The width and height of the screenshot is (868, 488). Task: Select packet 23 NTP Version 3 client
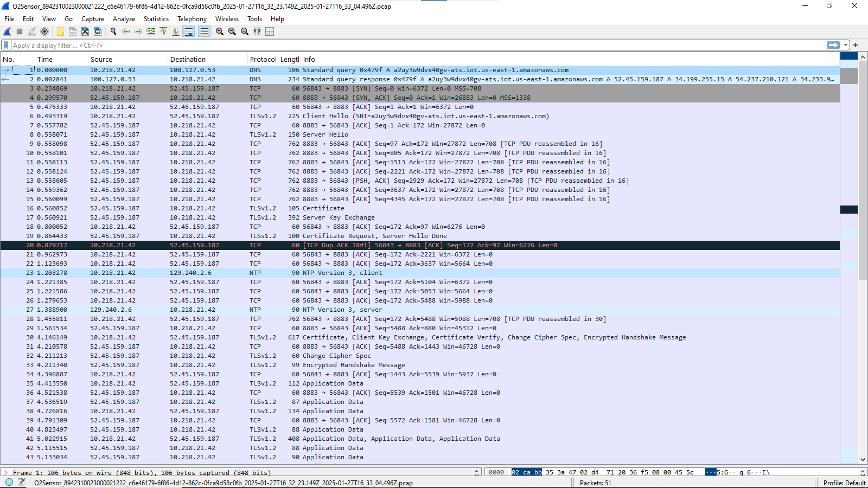[420, 273]
